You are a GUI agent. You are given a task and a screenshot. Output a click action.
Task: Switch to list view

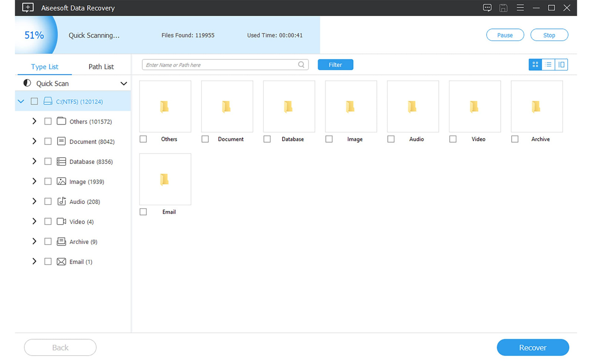(548, 65)
